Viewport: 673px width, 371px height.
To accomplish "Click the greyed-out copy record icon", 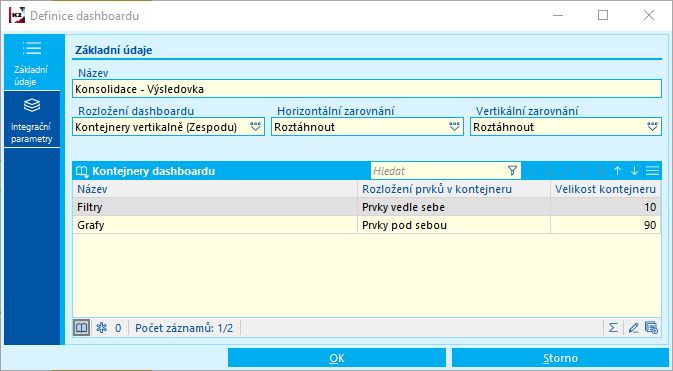I will (x=583, y=171).
